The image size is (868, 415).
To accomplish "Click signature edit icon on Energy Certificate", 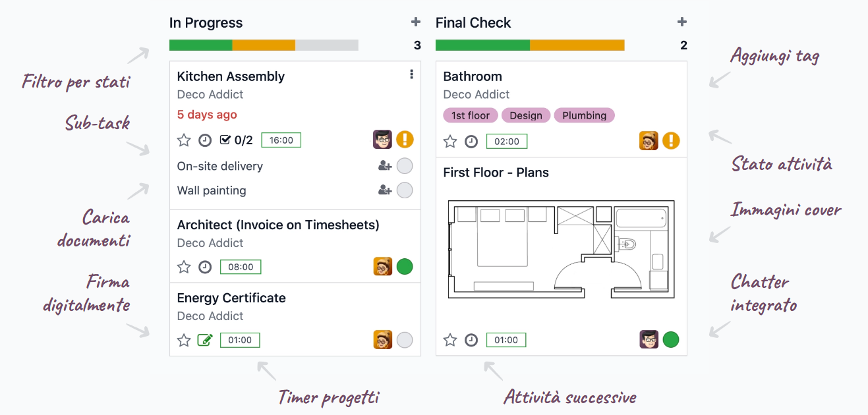I will coord(205,341).
